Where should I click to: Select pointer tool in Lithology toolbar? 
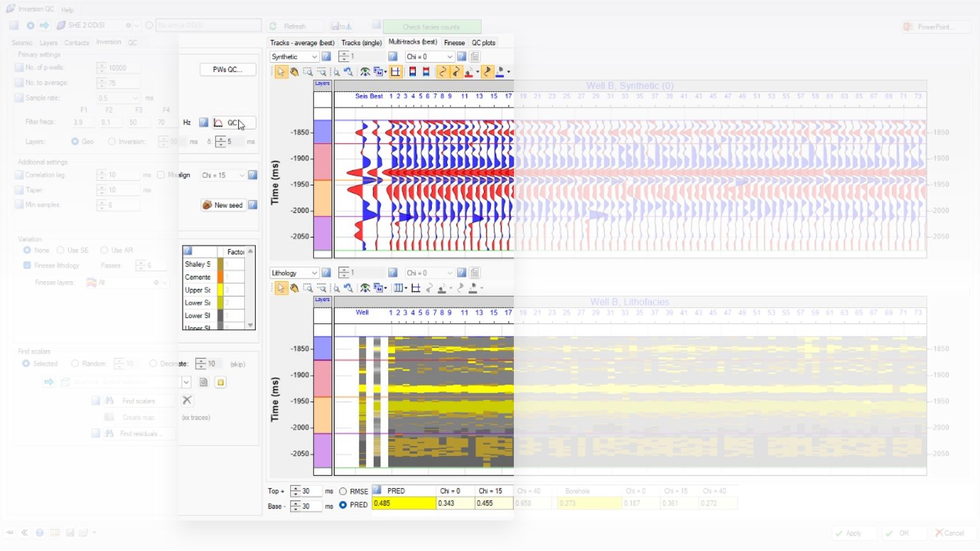click(x=281, y=288)
